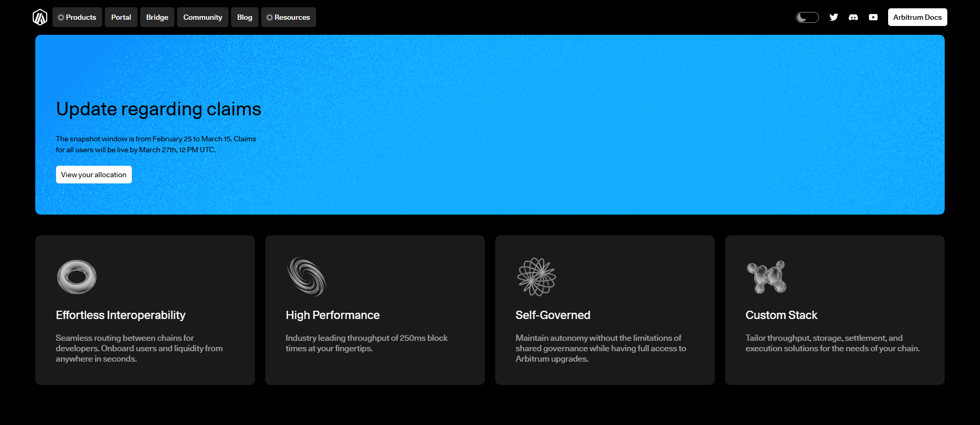
Task: Expand the Resources dropdown menu
Action: 289,17
